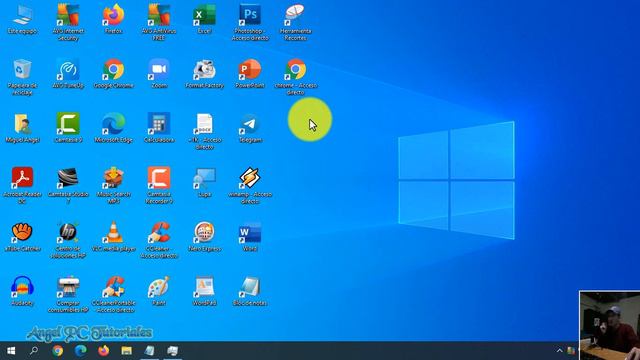Open Centro de soluciones HP shortcut
The height and width of the screenshot is (360, 640).
click(68, 240)
